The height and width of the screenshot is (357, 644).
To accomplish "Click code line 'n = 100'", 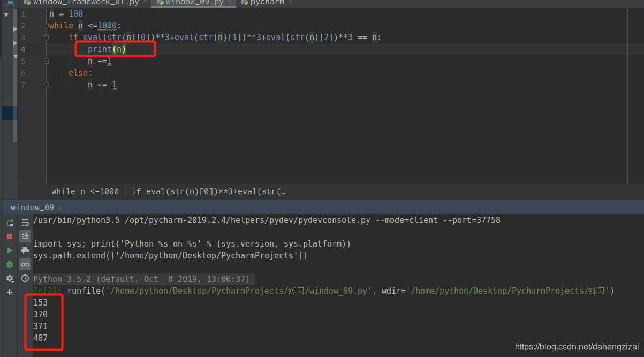I will coord(66,14).
